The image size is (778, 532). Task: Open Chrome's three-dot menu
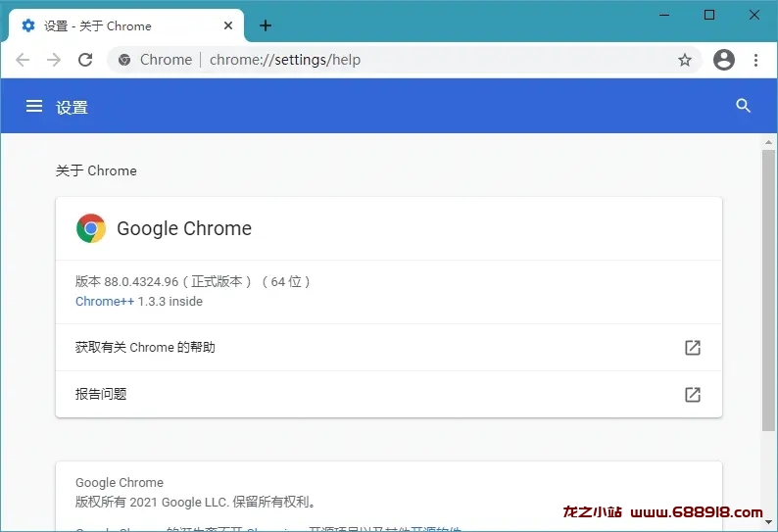pyautogui.click(x=755, y=60)
